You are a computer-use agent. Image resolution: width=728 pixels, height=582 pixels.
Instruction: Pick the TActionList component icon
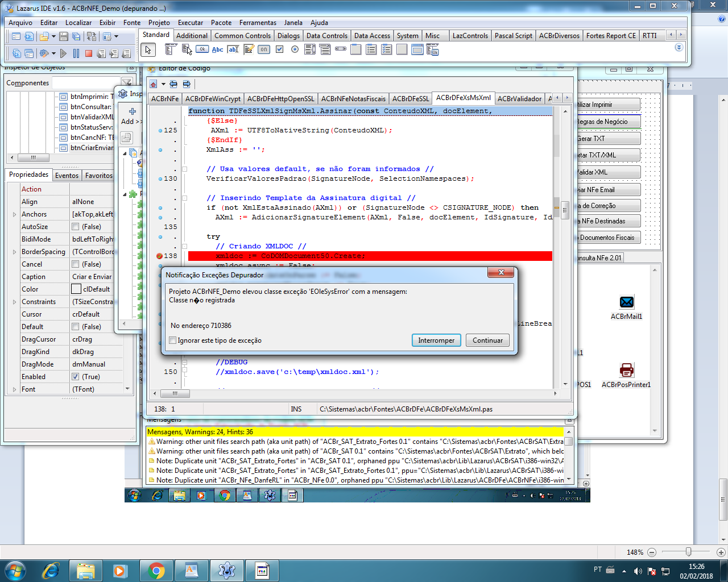[433, 50]
